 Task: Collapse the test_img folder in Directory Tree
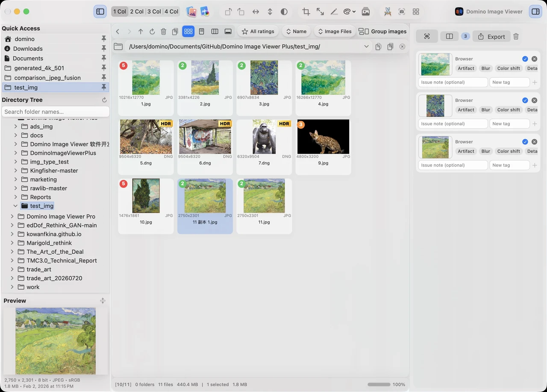16,206
